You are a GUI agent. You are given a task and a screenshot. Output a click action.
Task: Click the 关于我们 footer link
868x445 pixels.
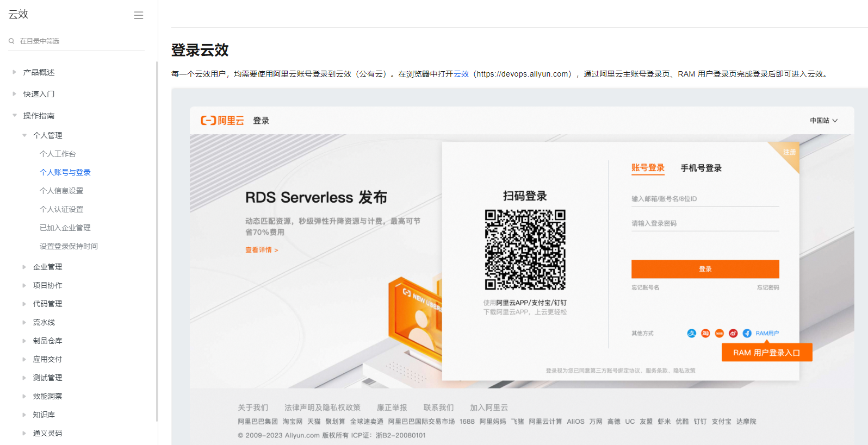tap(253, 408)
